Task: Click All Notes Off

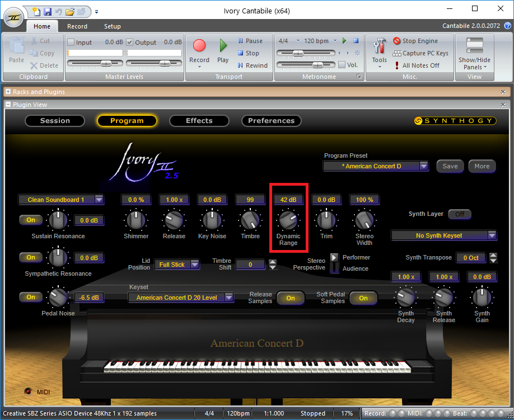Action: [x=417, y=65]
